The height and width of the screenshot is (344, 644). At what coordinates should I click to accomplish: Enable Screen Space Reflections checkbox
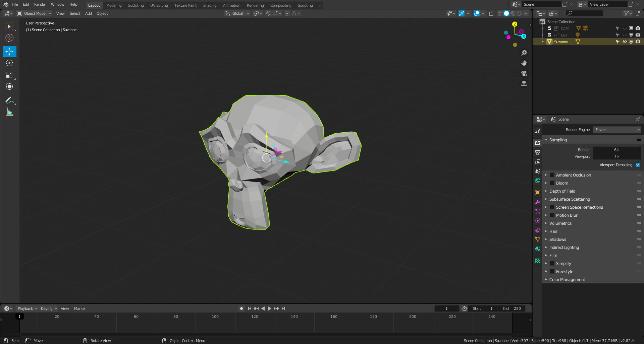click(552, 207)
